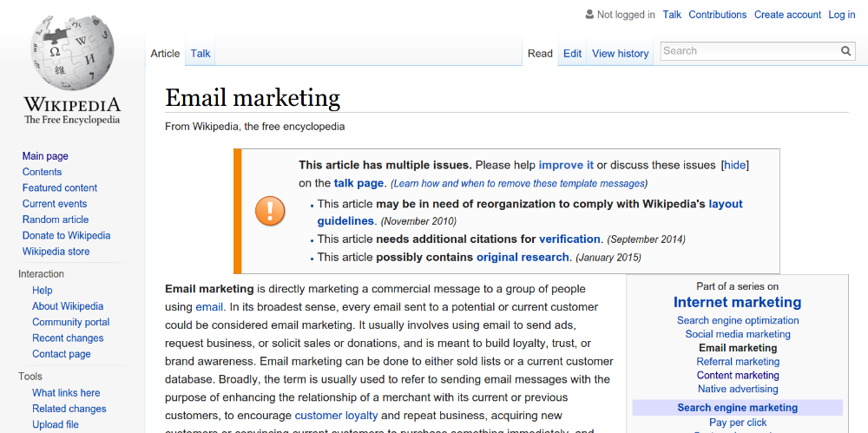Click the magnifying glass search icon
Viewport: 868px width, 433px height.
click(846, 51)
